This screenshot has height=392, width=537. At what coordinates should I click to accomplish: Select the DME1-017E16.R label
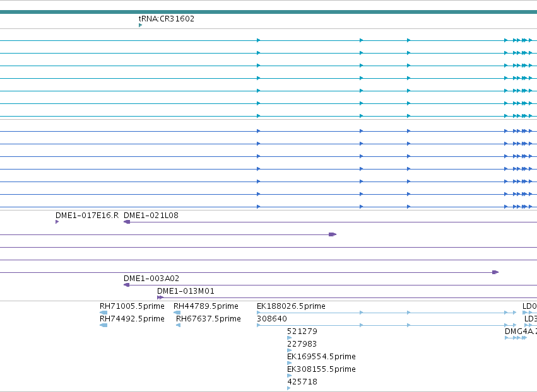(x=87, y=216)
